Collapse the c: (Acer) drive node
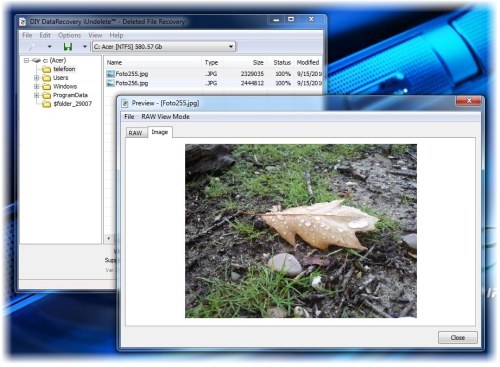This screenshot has height=367, width=500. (26, 60)
